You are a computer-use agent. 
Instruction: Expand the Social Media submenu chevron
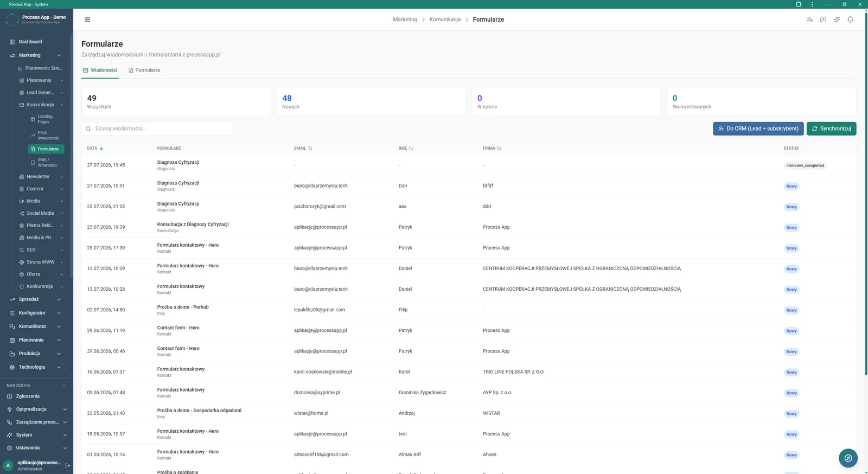pos(61,213)
